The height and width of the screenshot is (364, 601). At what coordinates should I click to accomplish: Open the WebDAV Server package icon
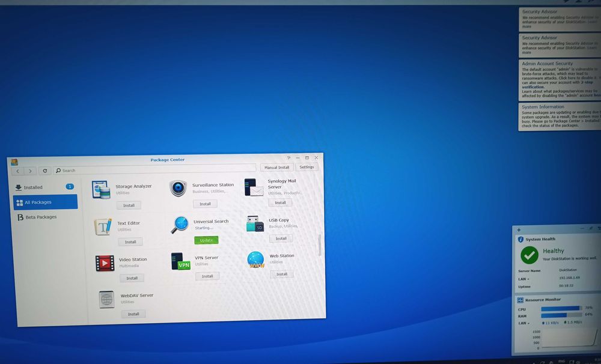pyautogui.click(x=106, y=299)
